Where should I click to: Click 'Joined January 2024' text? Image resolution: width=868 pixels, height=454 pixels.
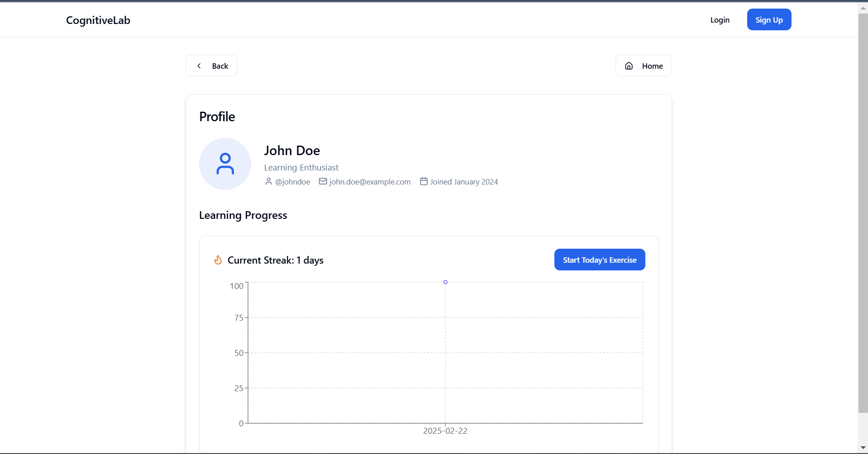(x=464, y=182)
